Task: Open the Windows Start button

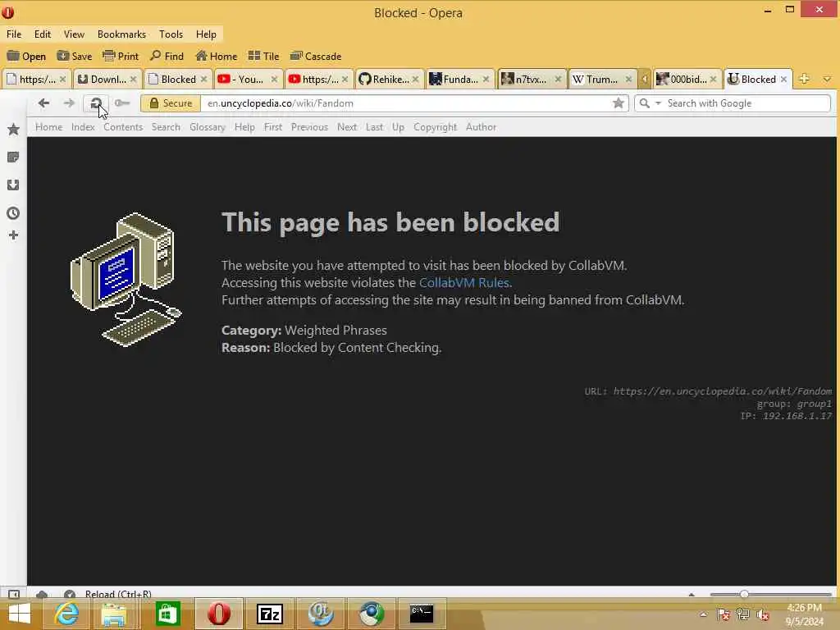Action: (x=20, y=614)
